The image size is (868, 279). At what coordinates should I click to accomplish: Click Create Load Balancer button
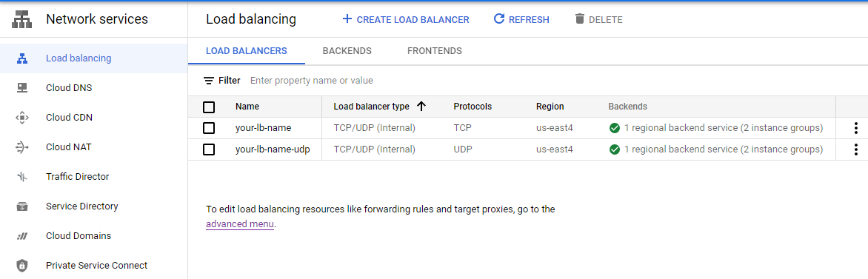[406, 19]
